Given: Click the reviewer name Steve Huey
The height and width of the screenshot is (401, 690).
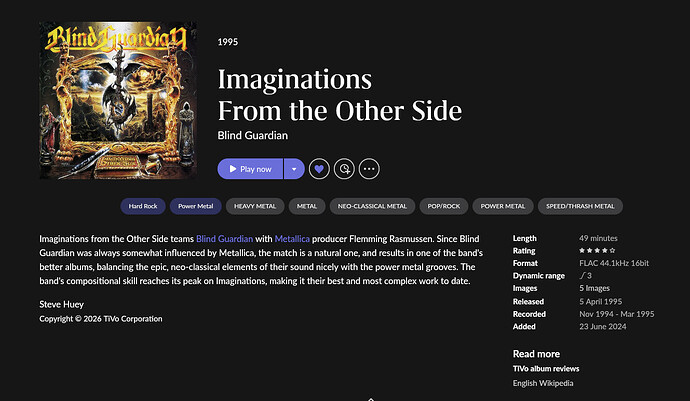Looking at the screenshot, I should point(62,305).
